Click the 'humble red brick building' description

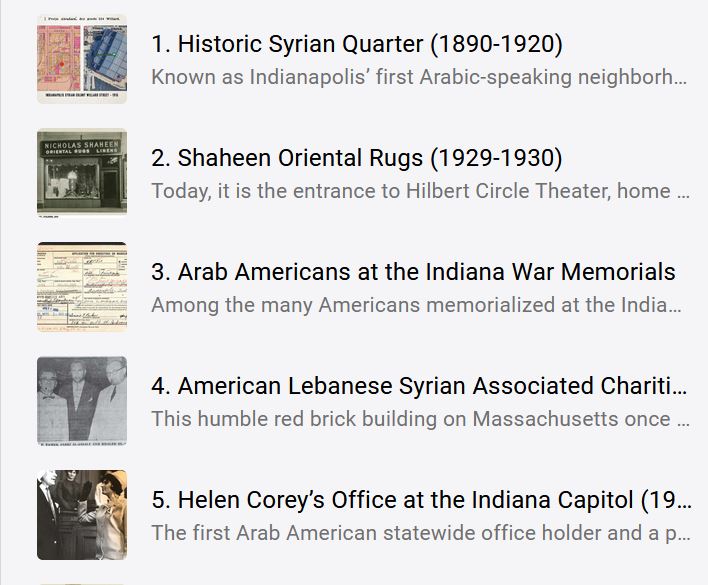419,419
